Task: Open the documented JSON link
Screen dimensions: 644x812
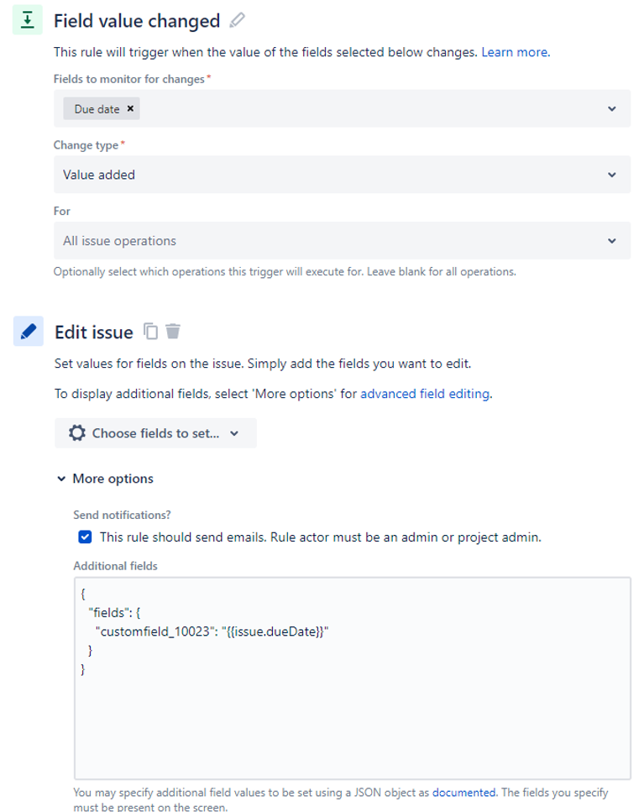Action: (463, 793)
